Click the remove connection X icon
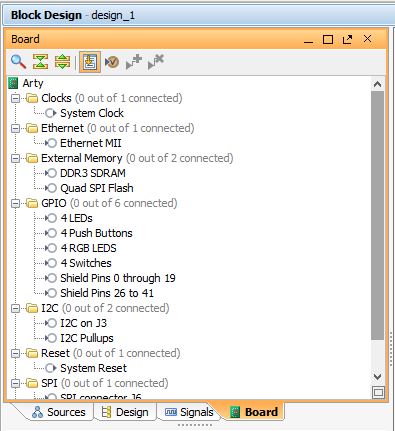The width and height of the screenshot is (395, 431). point(156,62)
